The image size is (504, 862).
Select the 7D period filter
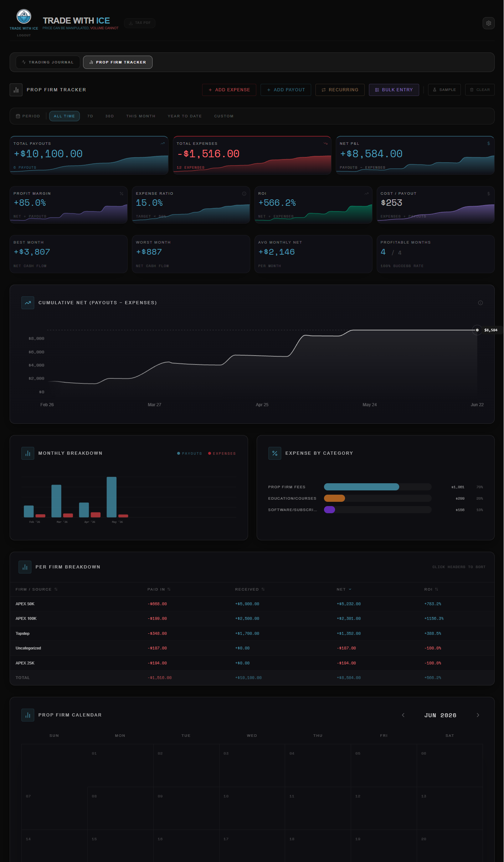(x=90, y=116)
